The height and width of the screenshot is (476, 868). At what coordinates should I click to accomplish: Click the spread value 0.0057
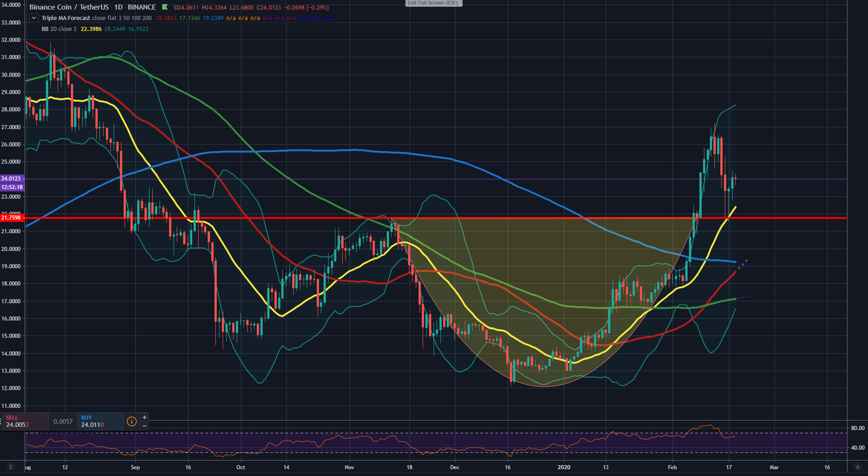pyautogui.click(x=63, y=421)
